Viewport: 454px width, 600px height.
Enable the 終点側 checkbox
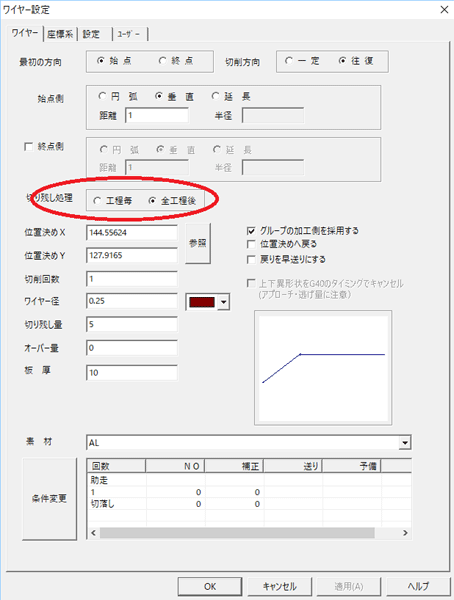point(44,147)
